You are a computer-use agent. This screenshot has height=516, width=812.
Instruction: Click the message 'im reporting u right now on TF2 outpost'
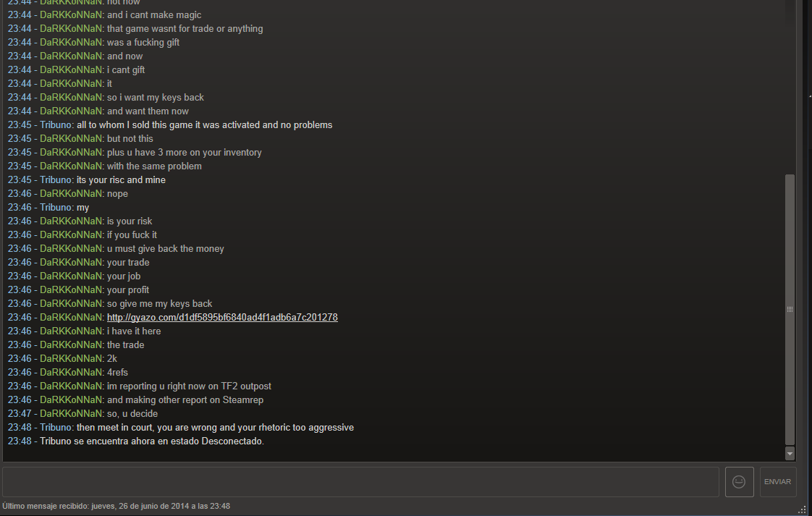[x=189, y=386]
